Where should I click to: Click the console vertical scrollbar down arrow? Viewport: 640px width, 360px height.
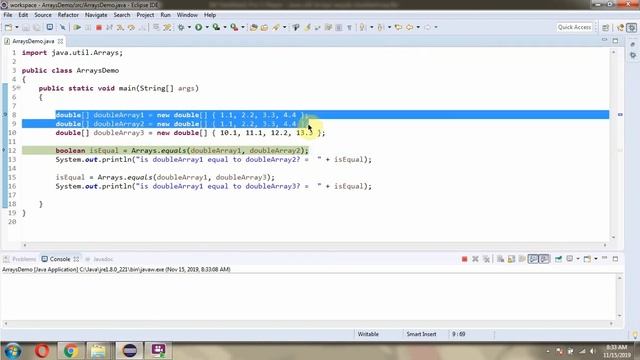pos(620,316)
